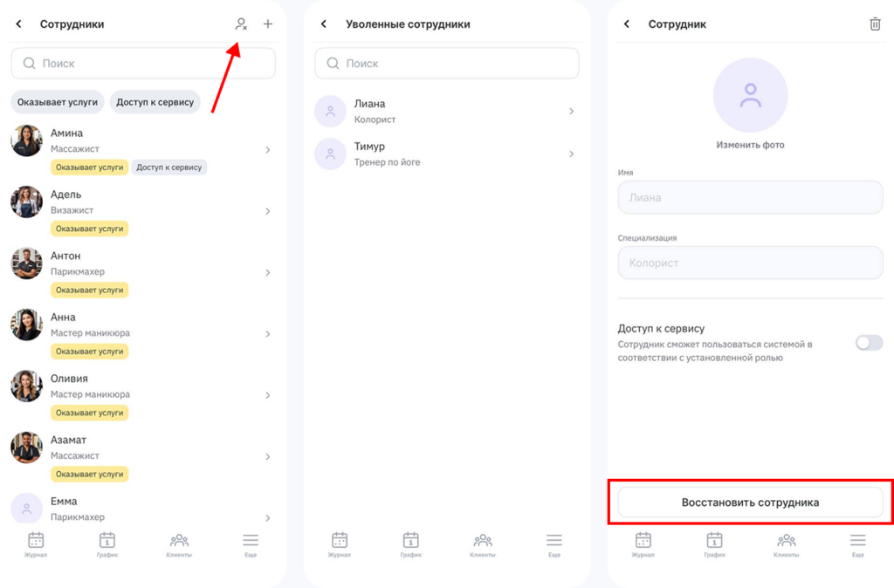
Task: Focus Поиск field in Сотрудники list
Action: pyautogui.click(x=143, y=64)
